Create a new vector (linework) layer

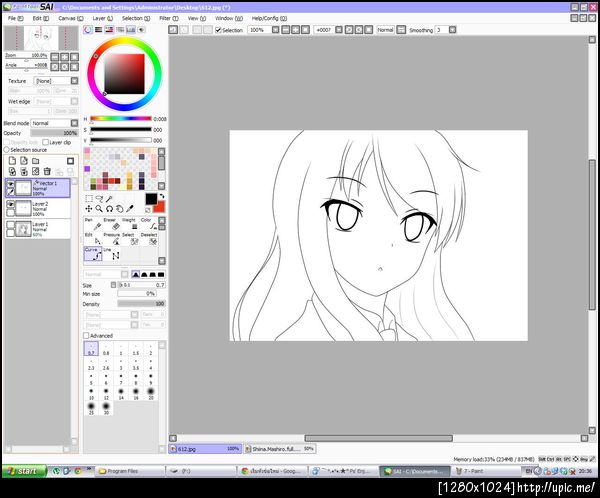tap(24, 160)
